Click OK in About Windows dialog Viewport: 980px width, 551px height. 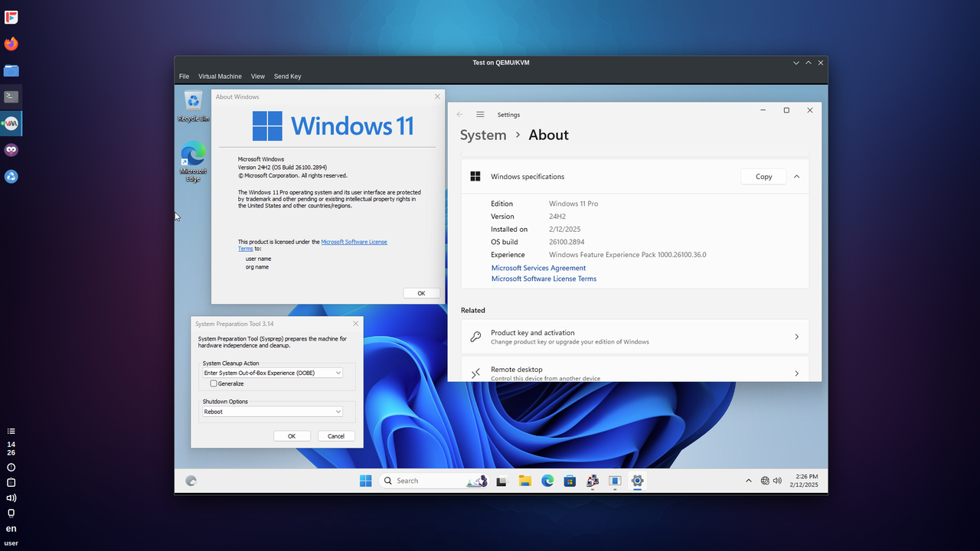click(421, 293)
